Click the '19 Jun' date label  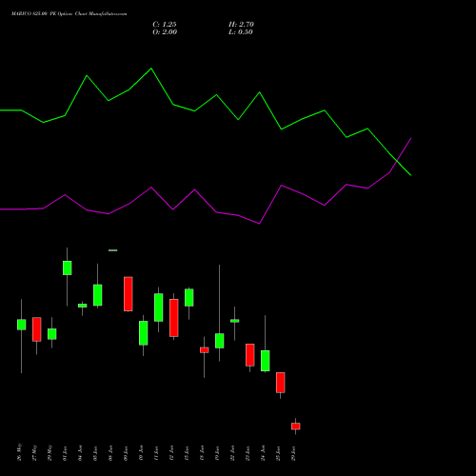coord(218,453)
